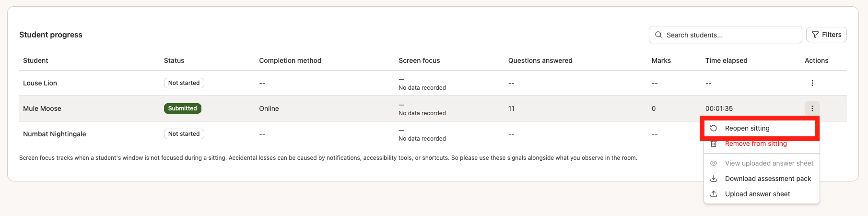Click the 00:01:35 time elapsed value
The image size is (868, 216).
(719, 108)
